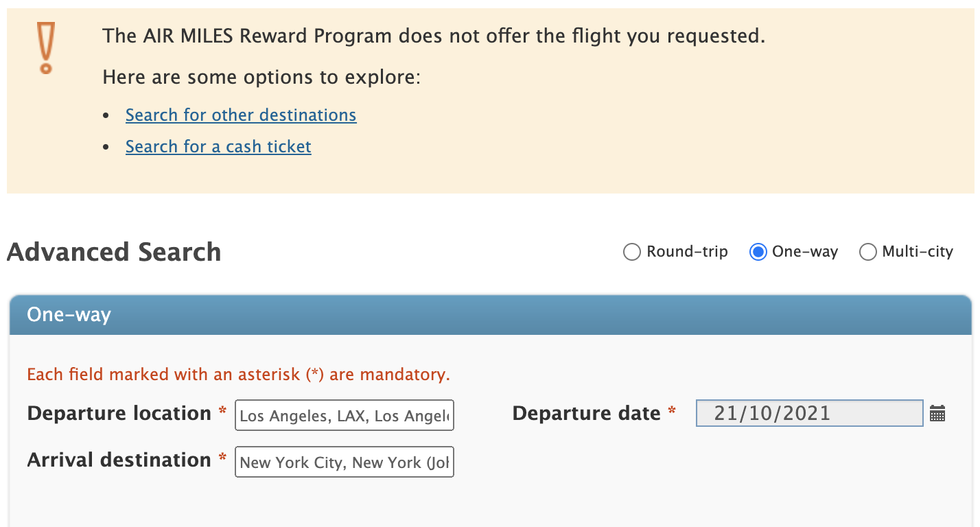Click the 'Here are some options to explore' text

point(261,77)
